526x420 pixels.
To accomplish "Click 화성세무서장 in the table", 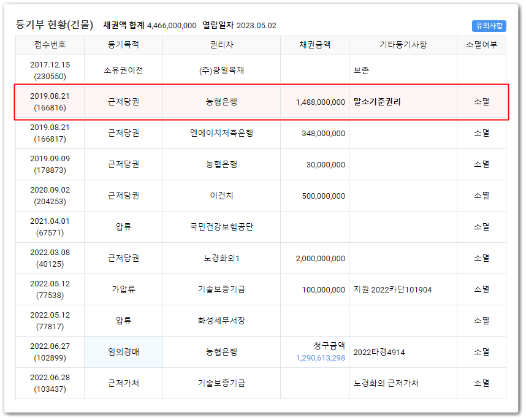I will (x=221, y=321).
